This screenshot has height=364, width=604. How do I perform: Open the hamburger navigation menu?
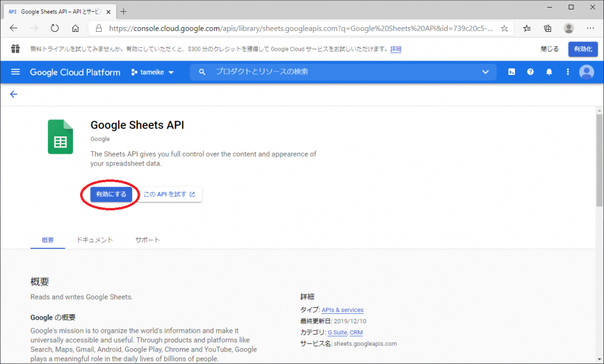click(15, 72)
